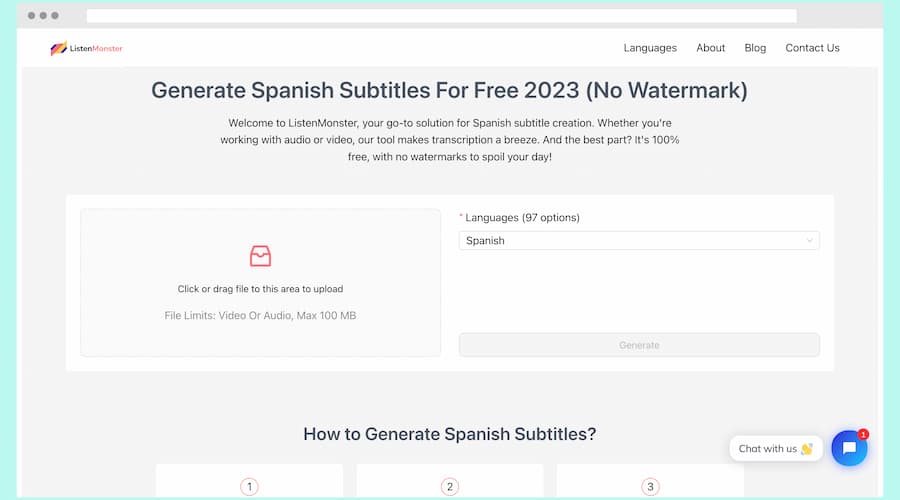Click the Generate button
The width and height of the screenshot is (900, 500).
639,345
